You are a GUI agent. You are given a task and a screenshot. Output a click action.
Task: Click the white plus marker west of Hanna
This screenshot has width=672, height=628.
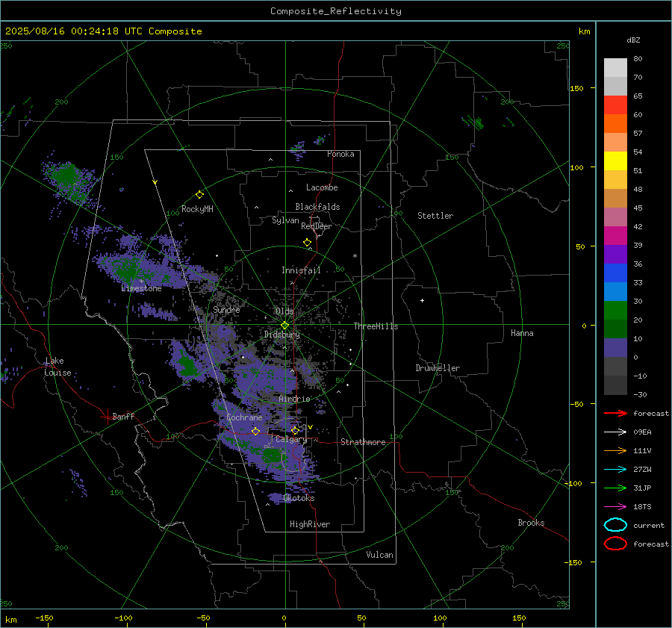pyautogui.click(x=422, y=300)
